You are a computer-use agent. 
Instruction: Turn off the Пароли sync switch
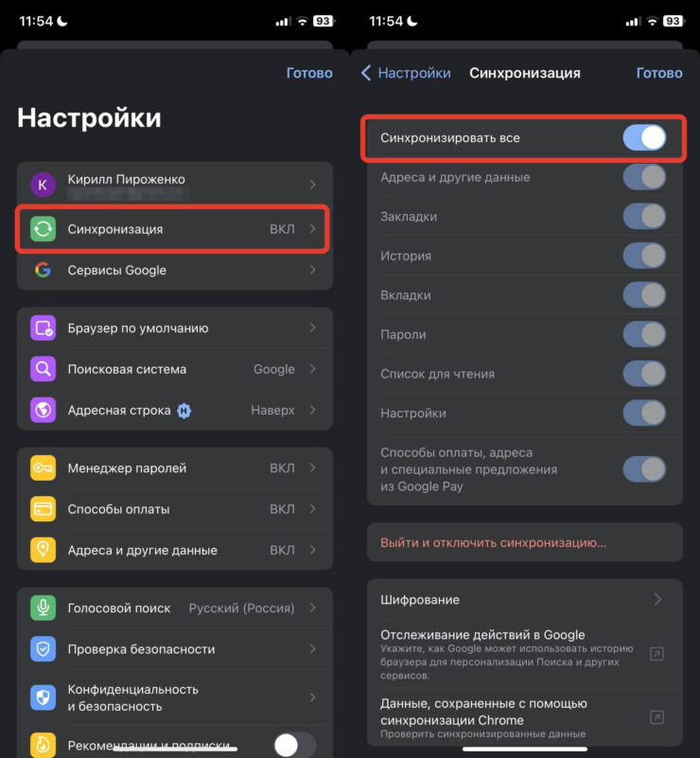click(646, 334)
